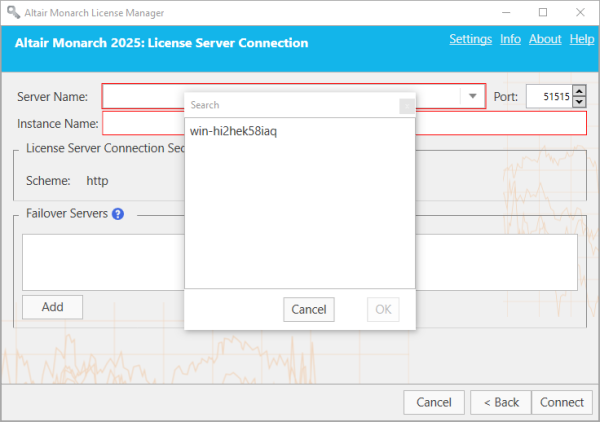The image size is (600, 422).
Task: Click the Failover Servers help icon
Action: tap(118, 214)
